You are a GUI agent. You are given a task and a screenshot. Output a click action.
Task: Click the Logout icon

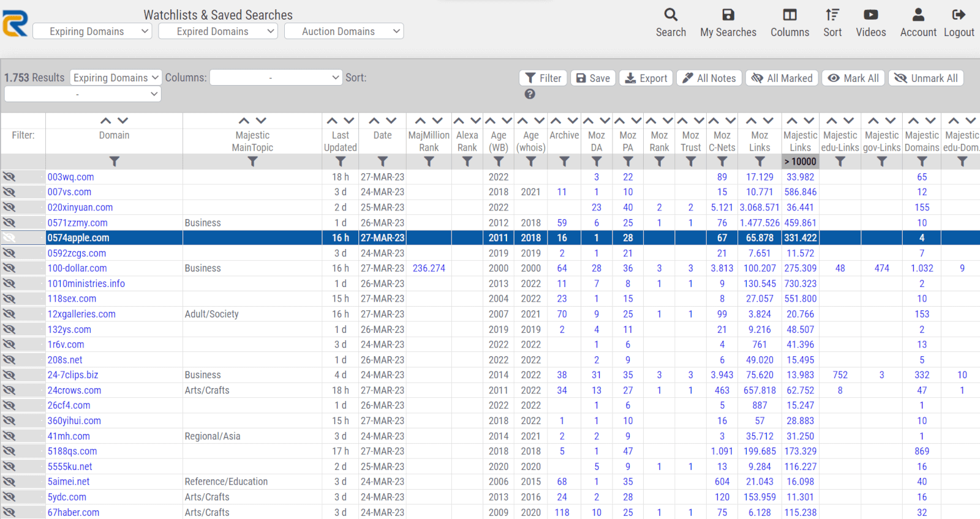tap(959, 15)
